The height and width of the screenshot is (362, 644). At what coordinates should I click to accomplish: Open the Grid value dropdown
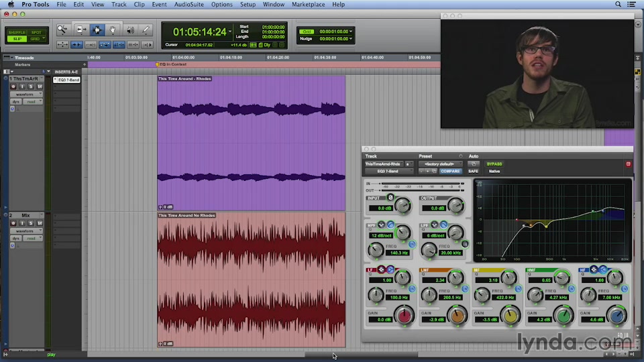point(350,32)
